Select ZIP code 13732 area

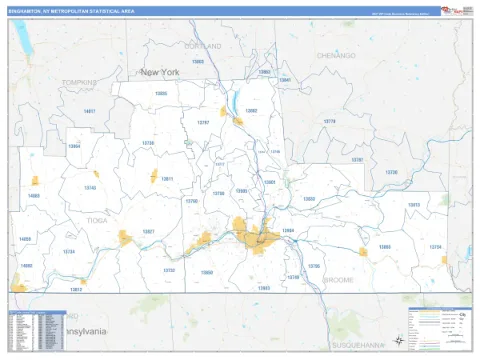[169, 270]
